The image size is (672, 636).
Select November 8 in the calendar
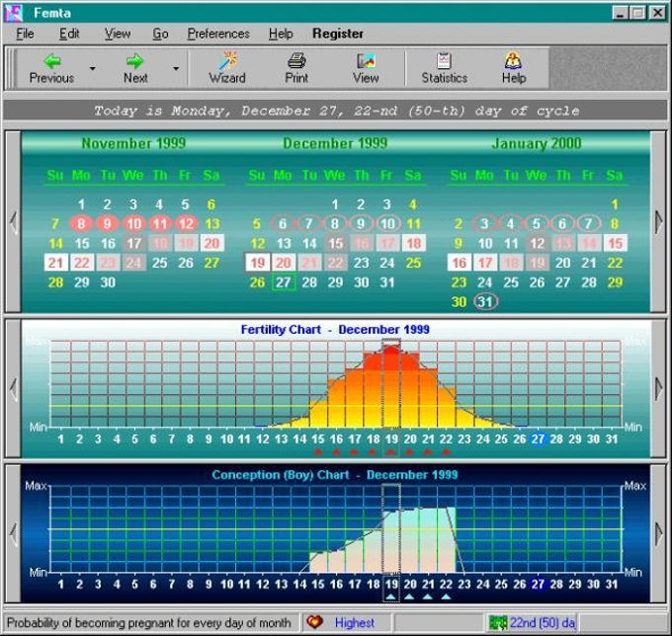pyautogui.click(x=81, y=223)
